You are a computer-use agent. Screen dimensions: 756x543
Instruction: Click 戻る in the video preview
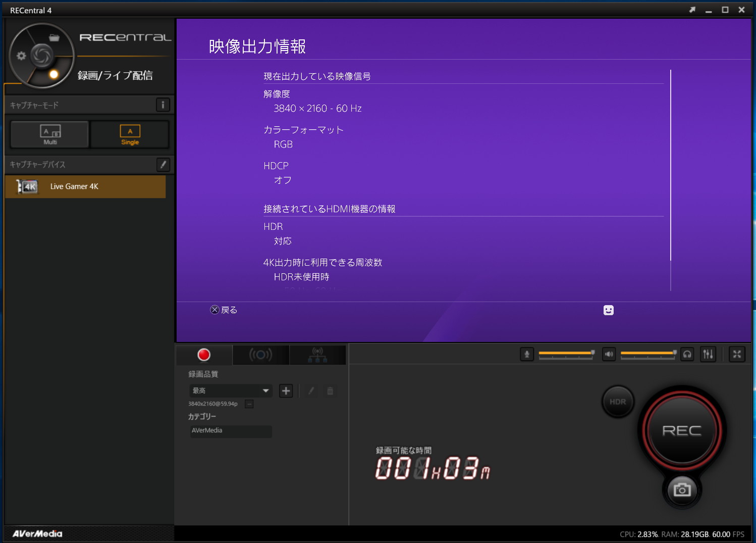pos(224,310)
